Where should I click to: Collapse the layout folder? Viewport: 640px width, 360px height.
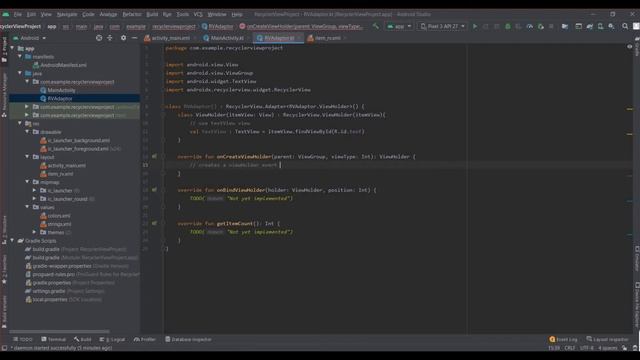coord(27,157)
